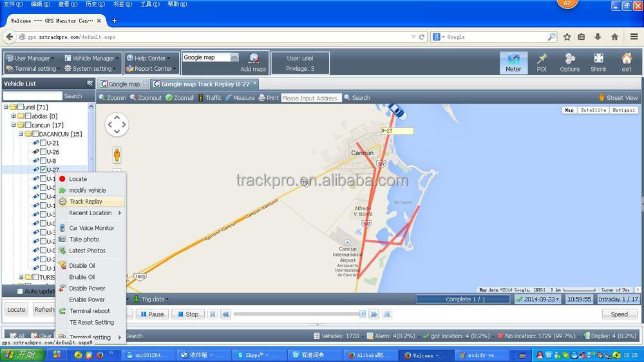Screen dimensions: 644x362
Task: Uncheck the U-27 vehicle checkbox
Action: pyautogui.click(x=43, y=170)
